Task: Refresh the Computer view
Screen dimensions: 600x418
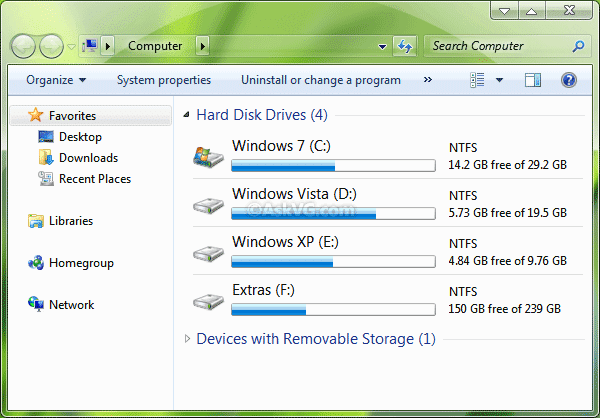Action: pyautogui.click(x=405, y=46)
